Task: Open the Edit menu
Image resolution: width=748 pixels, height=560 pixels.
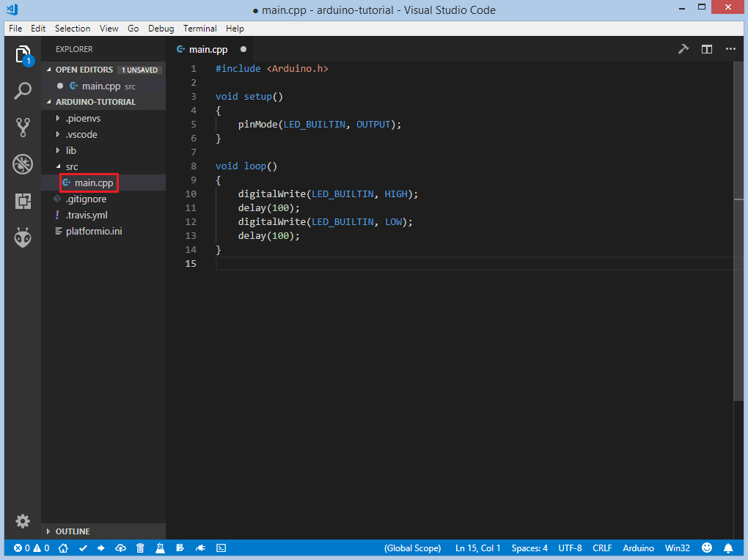Action: coord(38,28)
